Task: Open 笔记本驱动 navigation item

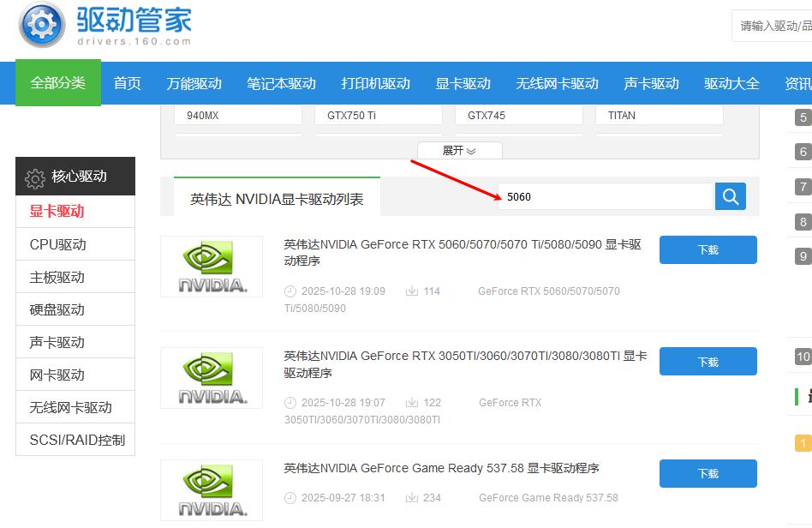Action: [281, 83]
